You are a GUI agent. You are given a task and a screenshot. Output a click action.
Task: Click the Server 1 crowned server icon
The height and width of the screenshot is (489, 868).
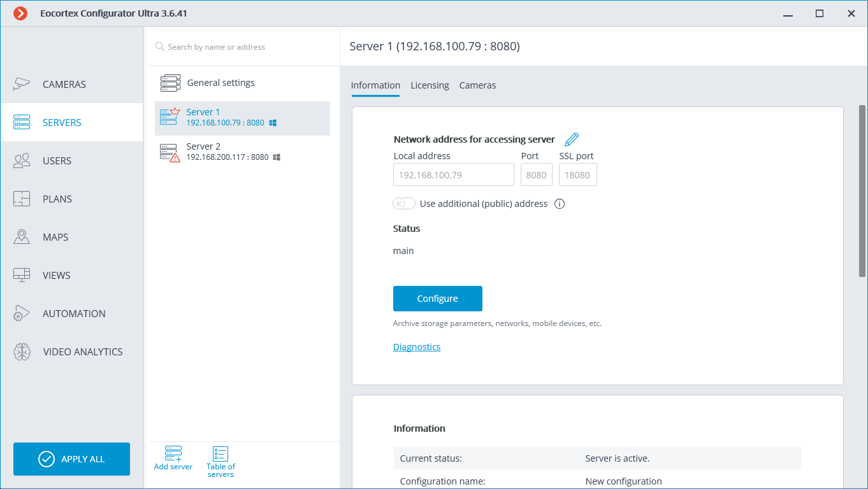click(x=170, y=117)
